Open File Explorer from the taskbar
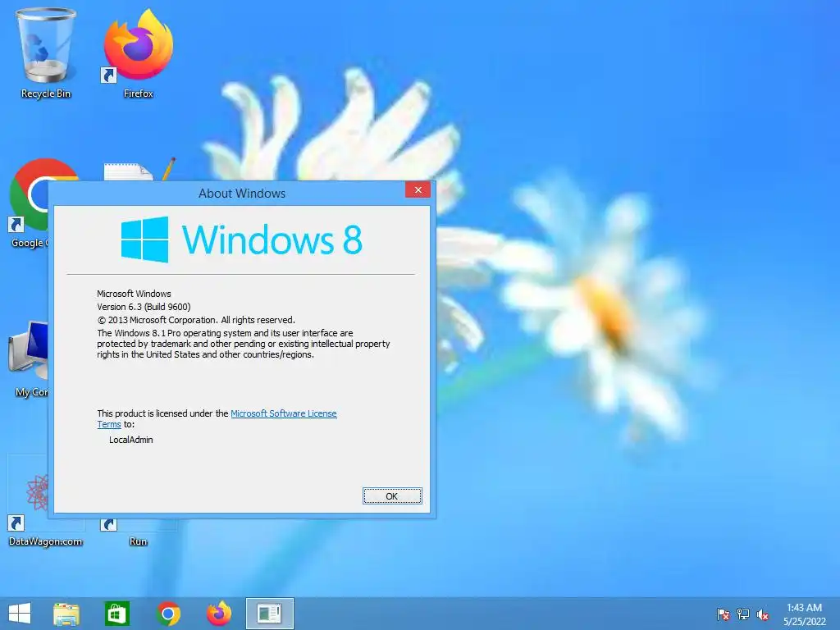This screenshot has width=840, height=630. click(x=66, y=614)
